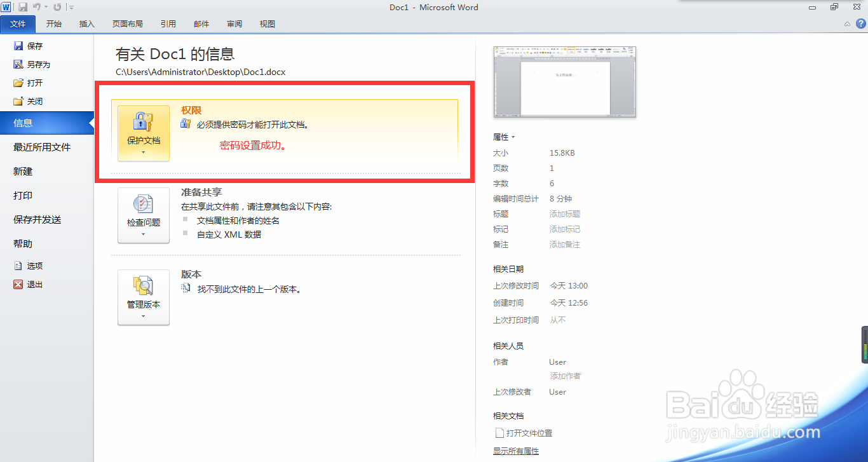The width and height of the screenshot is (868, 462).
Task: Click the 显示所有属性 link
Action: (x=516, y=451)
